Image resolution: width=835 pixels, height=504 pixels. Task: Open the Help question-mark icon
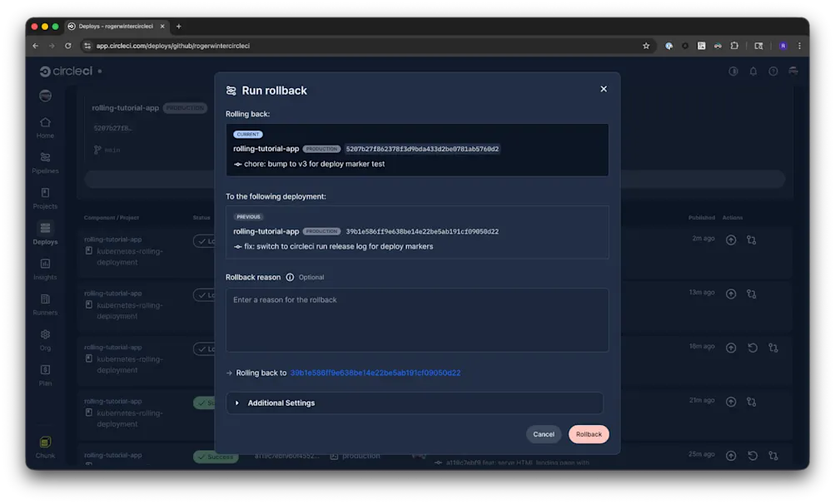(x=773, y=71)
